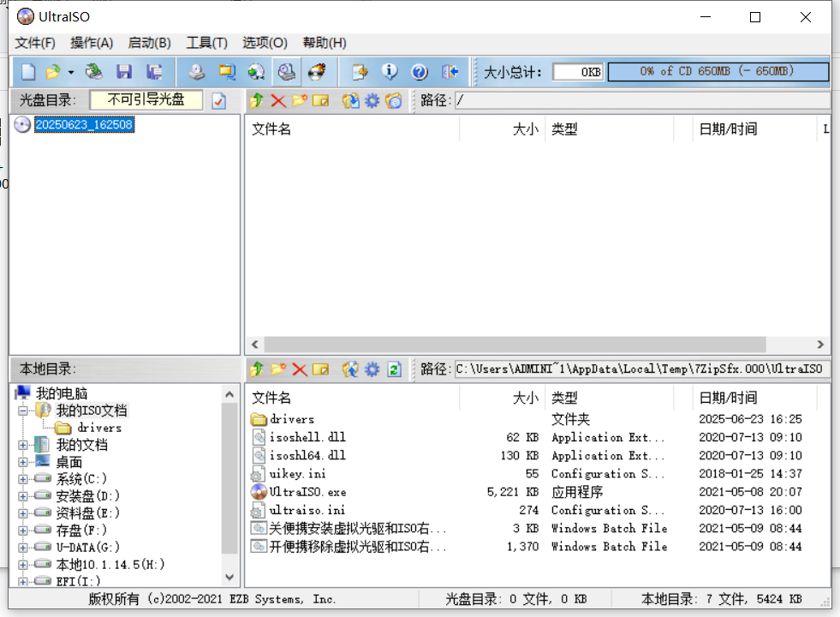Save the image with the floppy disk icon
The height and width of the screenshot is (617, 840).
[124, 71]
